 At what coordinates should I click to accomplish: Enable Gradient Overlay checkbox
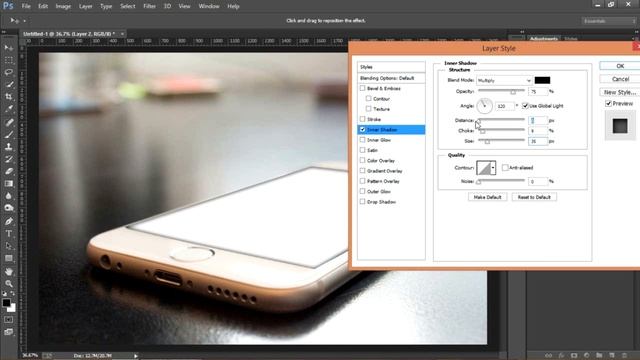pos(362,171)
